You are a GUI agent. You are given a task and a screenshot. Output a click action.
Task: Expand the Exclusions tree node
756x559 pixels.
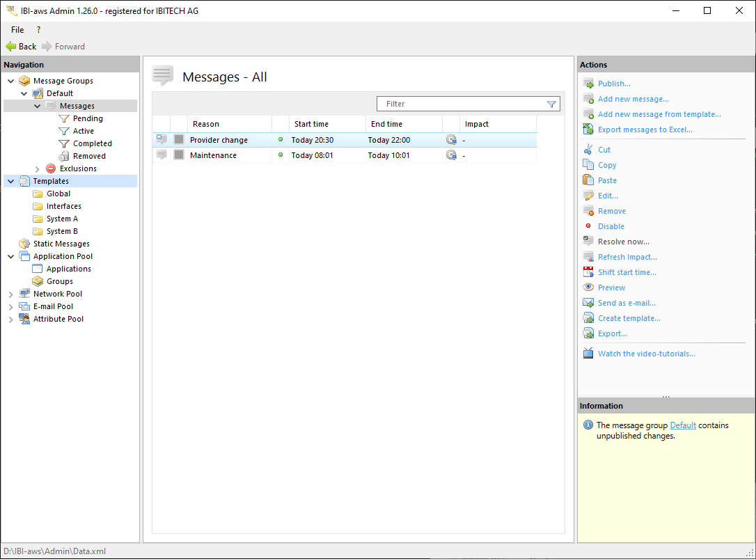38,168
